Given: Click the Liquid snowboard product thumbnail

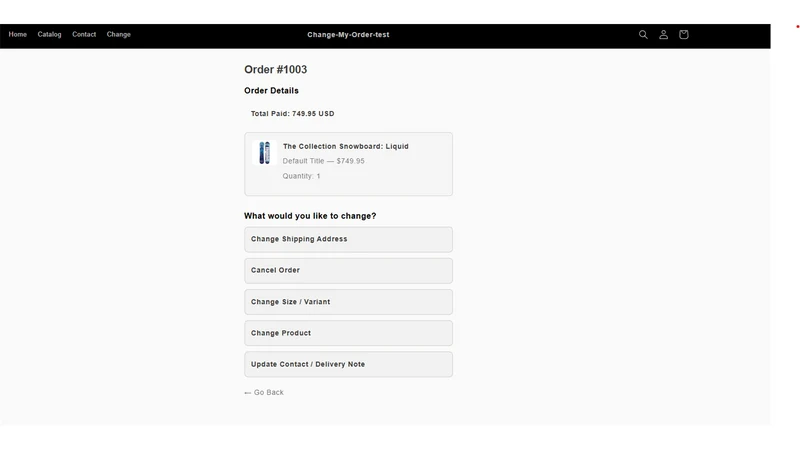Looking at the screenshot, I should 264,153.
